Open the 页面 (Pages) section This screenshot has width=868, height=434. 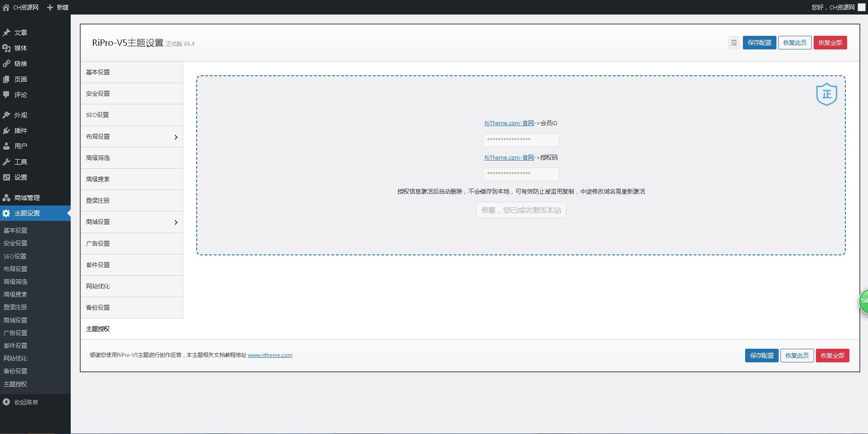point(20,79)
